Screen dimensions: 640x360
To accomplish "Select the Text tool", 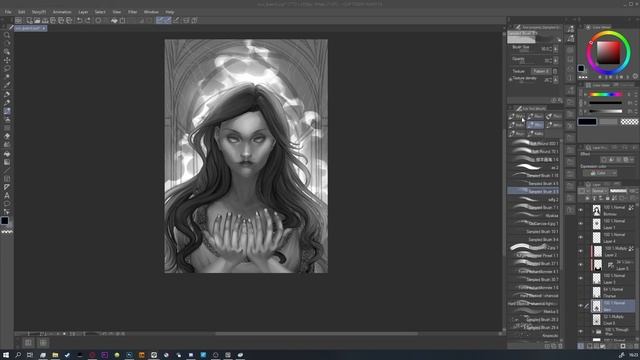I will (7, 196).
